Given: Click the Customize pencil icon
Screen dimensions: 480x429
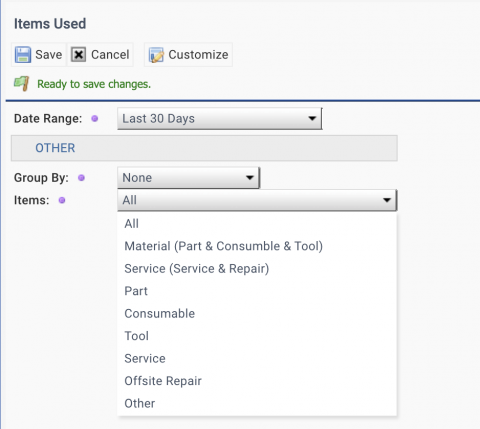Looking at the screenshot, I should tap(156, 55).
